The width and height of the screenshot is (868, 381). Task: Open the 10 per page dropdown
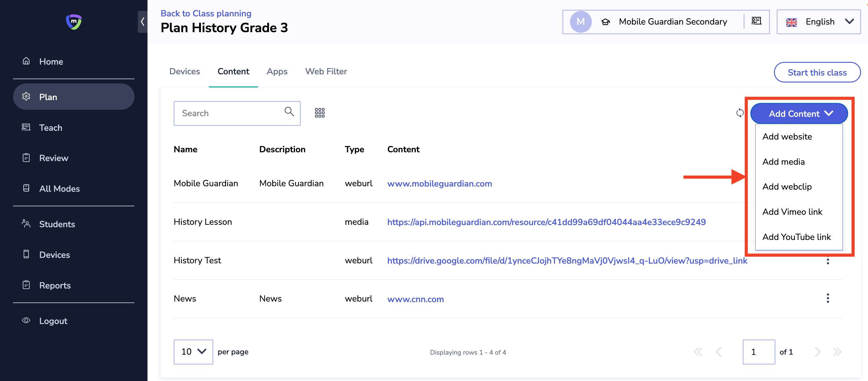193,352
